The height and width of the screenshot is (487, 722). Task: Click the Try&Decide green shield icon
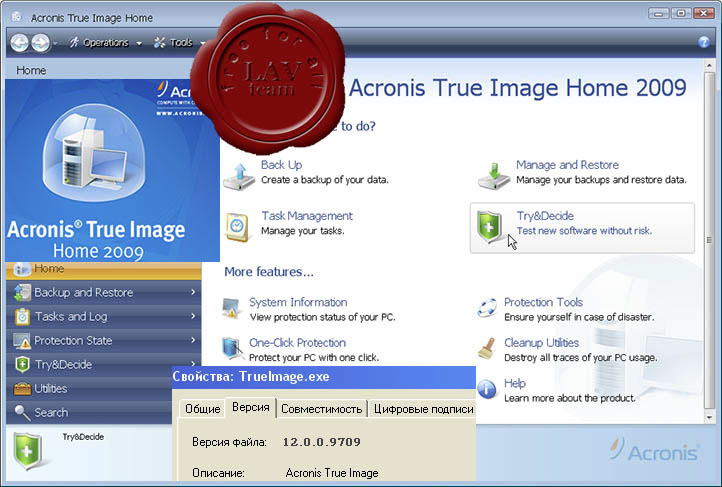click(x=489, y=226)
